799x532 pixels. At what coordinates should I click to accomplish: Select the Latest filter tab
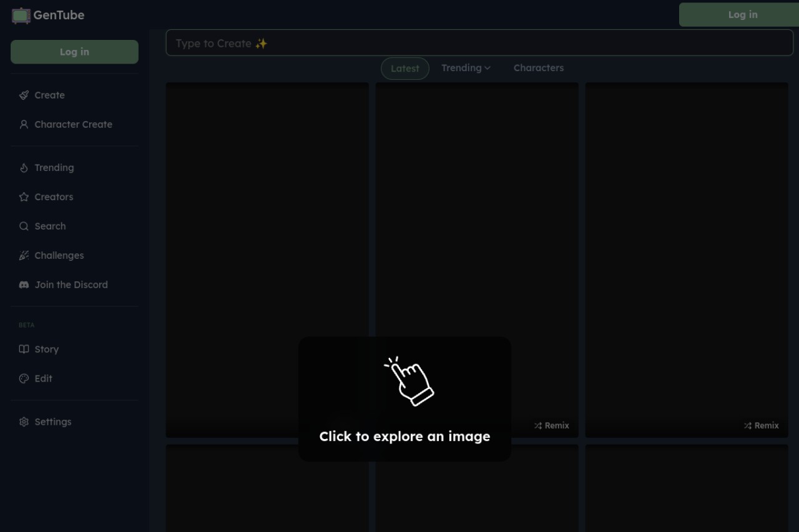[x=405, y=69]
